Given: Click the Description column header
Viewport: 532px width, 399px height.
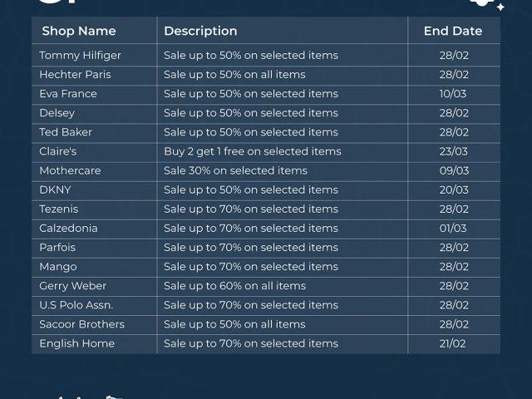Looking at the screenshot, I should pos(200,31).
